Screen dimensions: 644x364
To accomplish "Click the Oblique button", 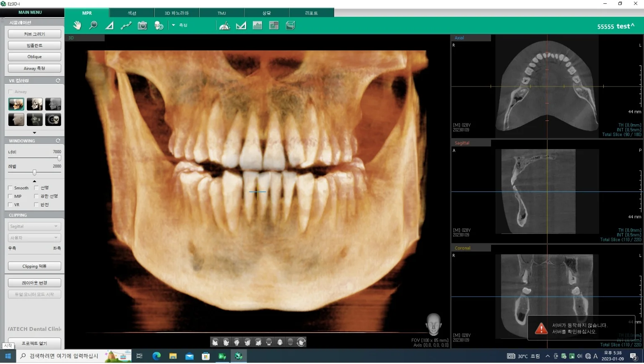I will (x=34, y=57).
